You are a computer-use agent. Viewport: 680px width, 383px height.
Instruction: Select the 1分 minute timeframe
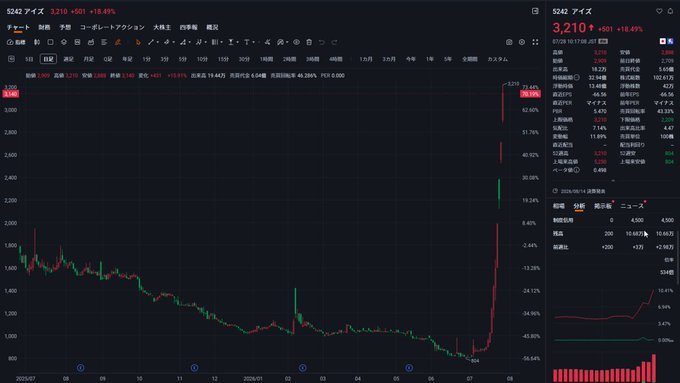click(147, 59)
